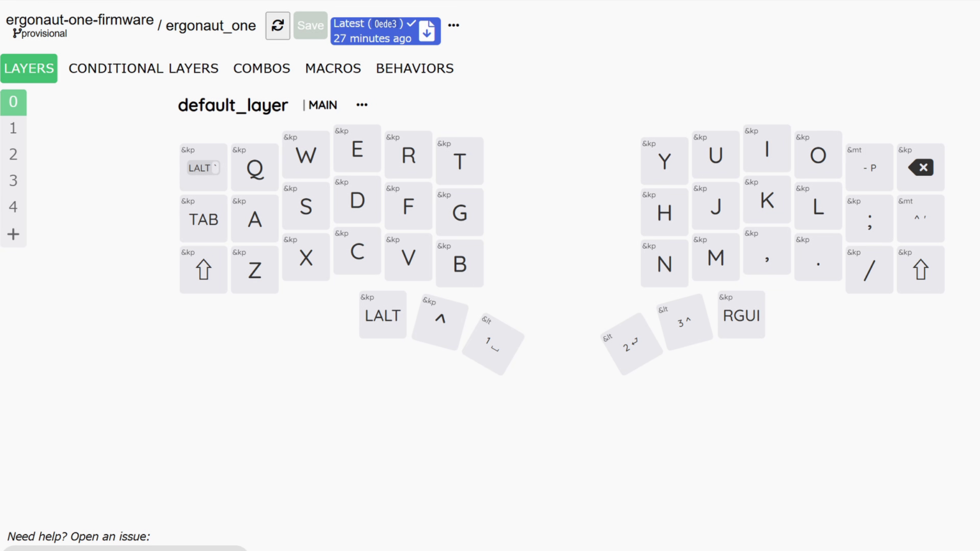Select the backspace key icon

920,168
